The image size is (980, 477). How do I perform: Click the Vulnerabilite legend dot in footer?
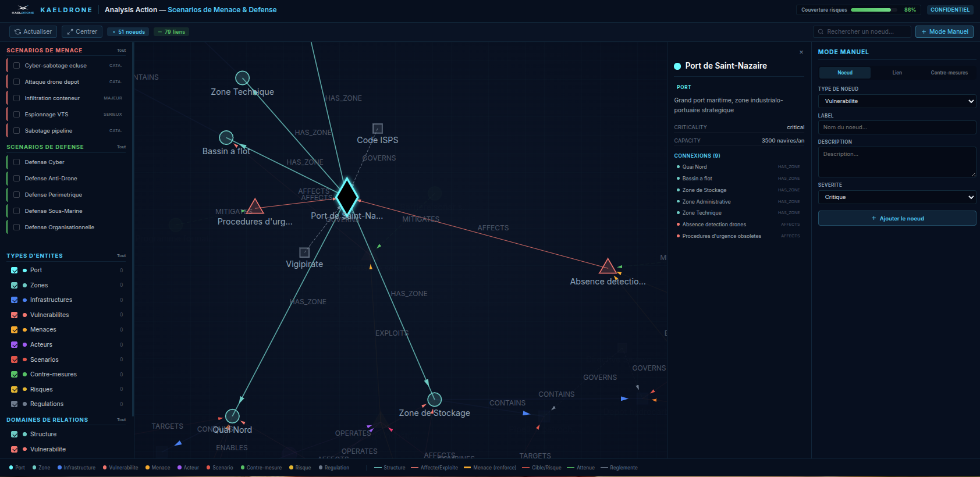[x=105, y=468]
